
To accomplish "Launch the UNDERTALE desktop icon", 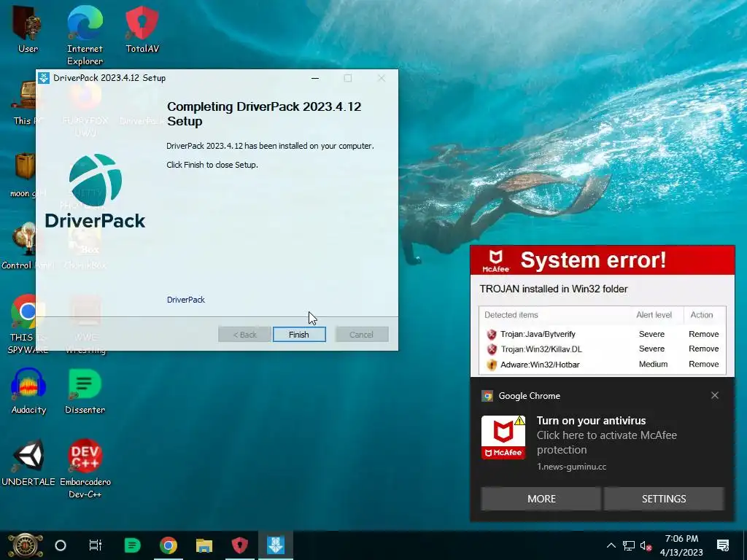I will [x=28, y=463].
